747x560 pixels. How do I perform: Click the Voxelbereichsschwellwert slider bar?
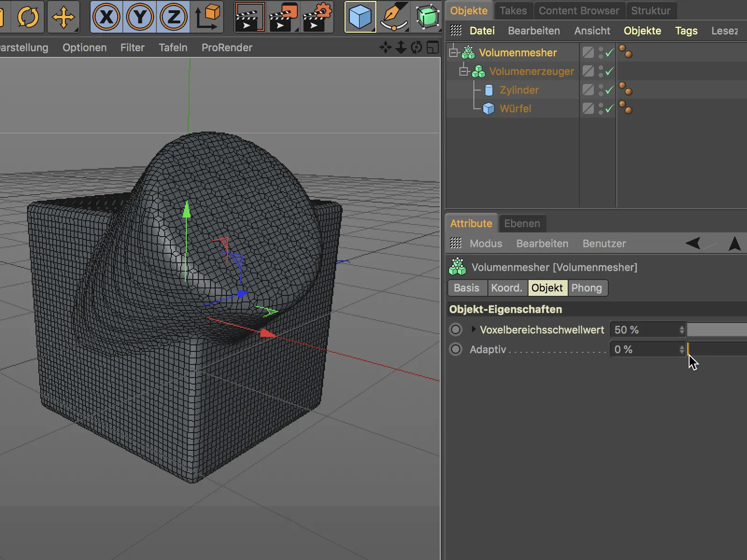point(717,330)
